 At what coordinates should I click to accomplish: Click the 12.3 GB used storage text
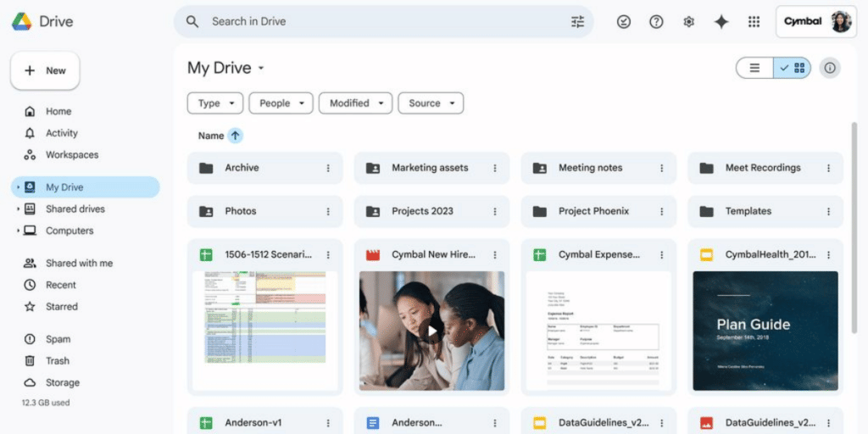(x=46, y=403)
